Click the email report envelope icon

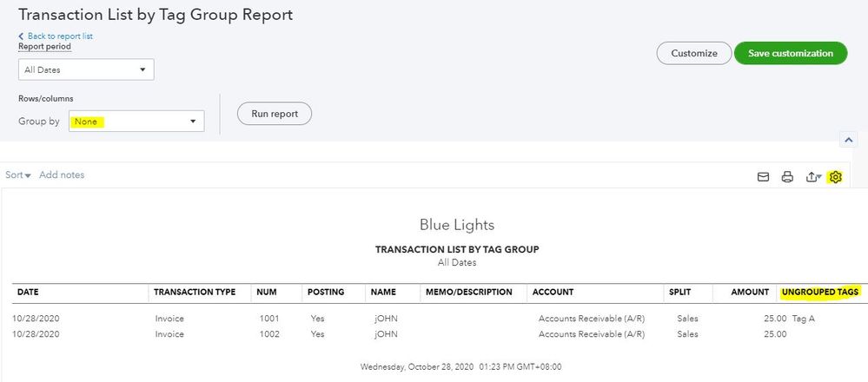pyautogui.click(x=763, y=177)
